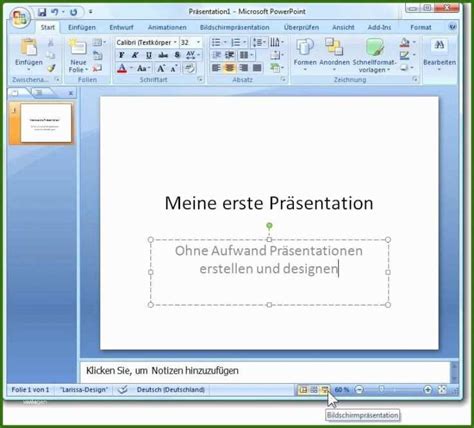The width and height of the screenshot is (474, 428).
Task: Switch to Normal view in status bar
Action: [x=303, y=389]
